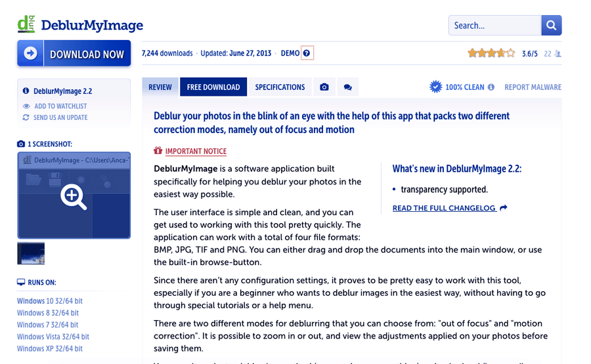The width and height of the screenshot is (591, 364).
Task: Click the gift icon beside Important Notice
Action: coord(158,151)
